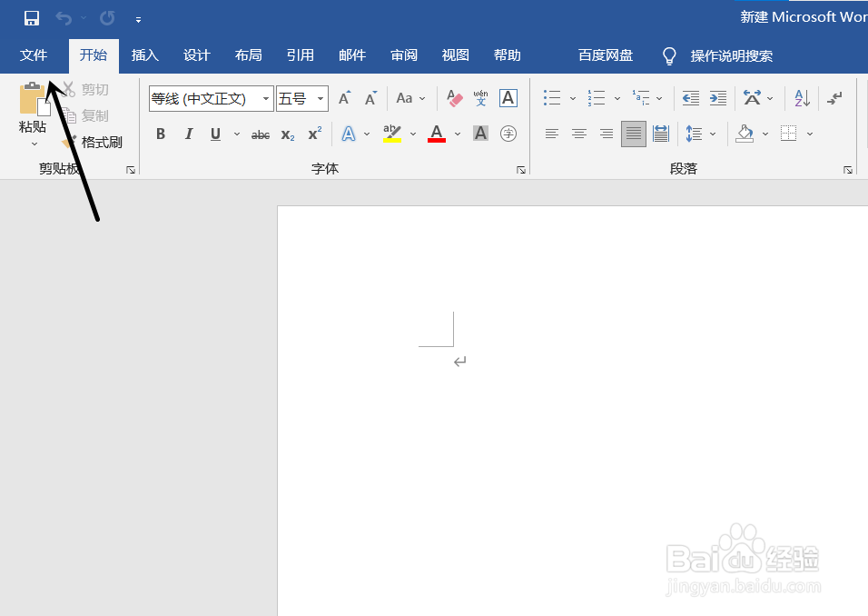Image resolution: width=868 pixels, height=616 pixels.
Task: Click the Asian Layout icon
Action: 752,98
